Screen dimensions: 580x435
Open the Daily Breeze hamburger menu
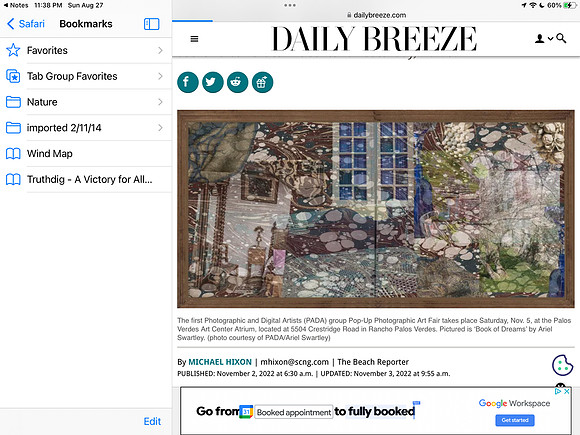pyautogui.click(x=194, y=39)
